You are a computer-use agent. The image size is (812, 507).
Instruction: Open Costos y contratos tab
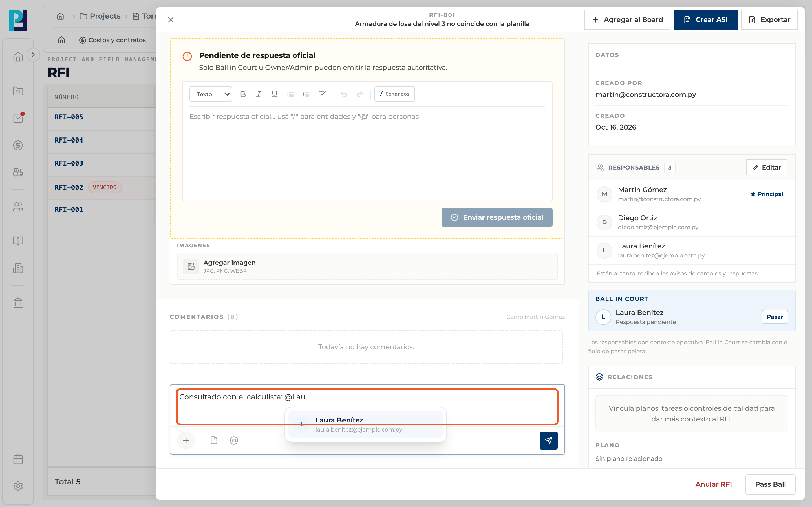coord(112,40)
